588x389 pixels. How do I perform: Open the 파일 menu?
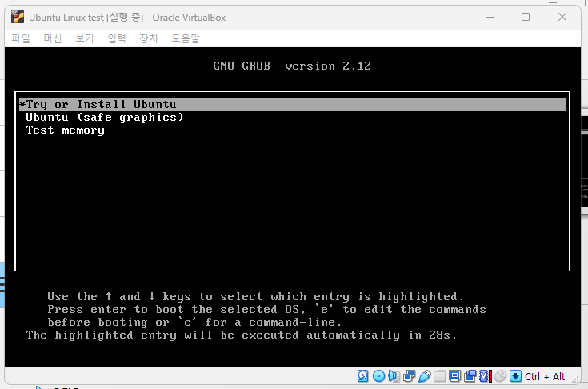click(21, 38)
